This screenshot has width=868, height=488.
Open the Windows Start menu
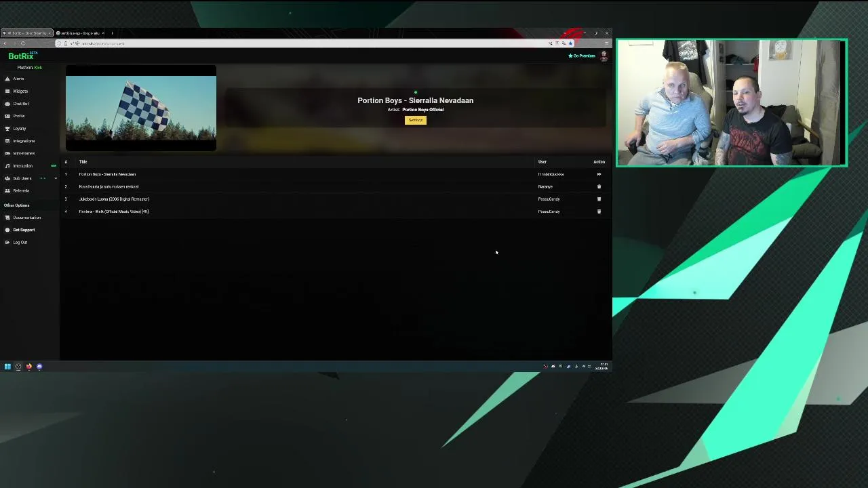point(7,367)
